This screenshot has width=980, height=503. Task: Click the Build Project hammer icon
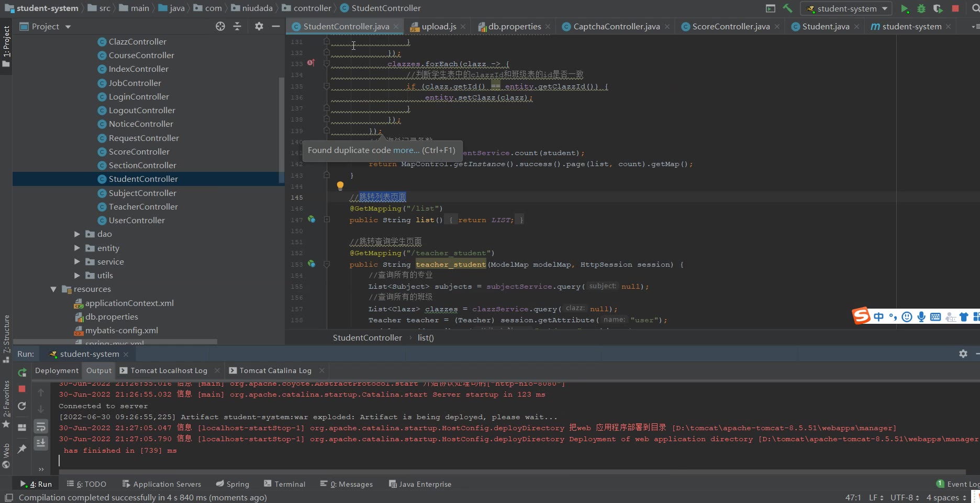pos(787,8)
